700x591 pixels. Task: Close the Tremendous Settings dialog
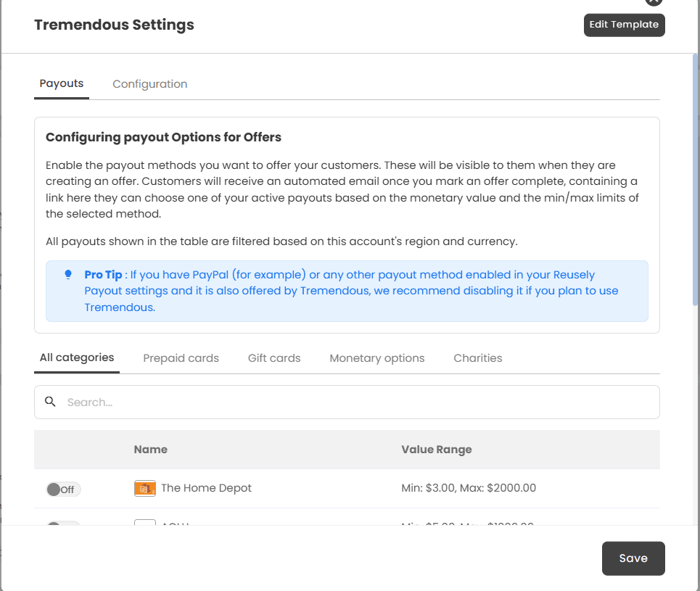pyautogui.click(x=654, y=1)
